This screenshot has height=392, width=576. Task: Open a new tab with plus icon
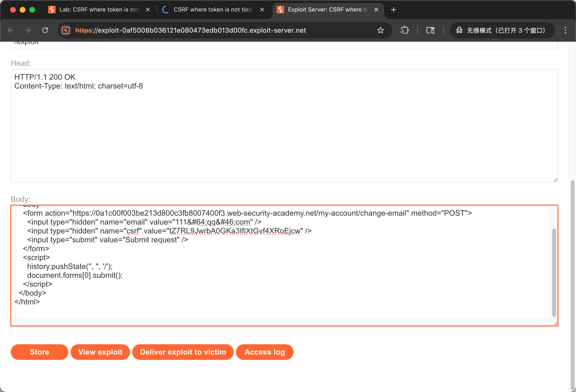pyautogui.click(x=393, y=10)
